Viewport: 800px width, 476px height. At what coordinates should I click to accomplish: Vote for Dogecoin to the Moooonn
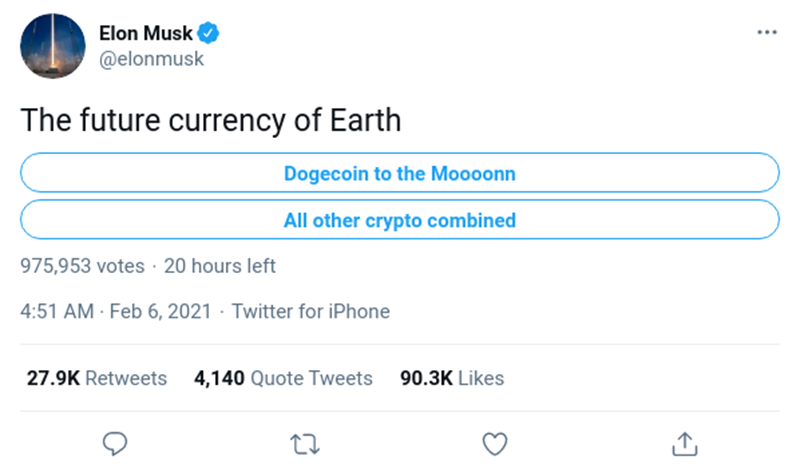coord(399,173)
